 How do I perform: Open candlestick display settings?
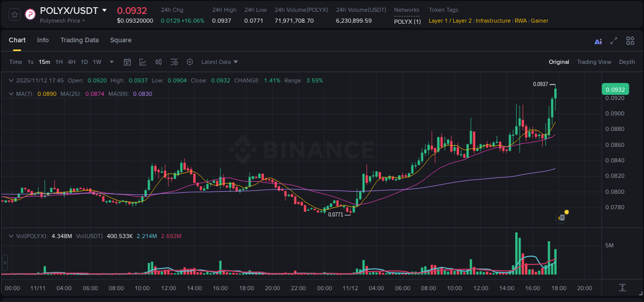pyautogui.click(x=159, y=62)
